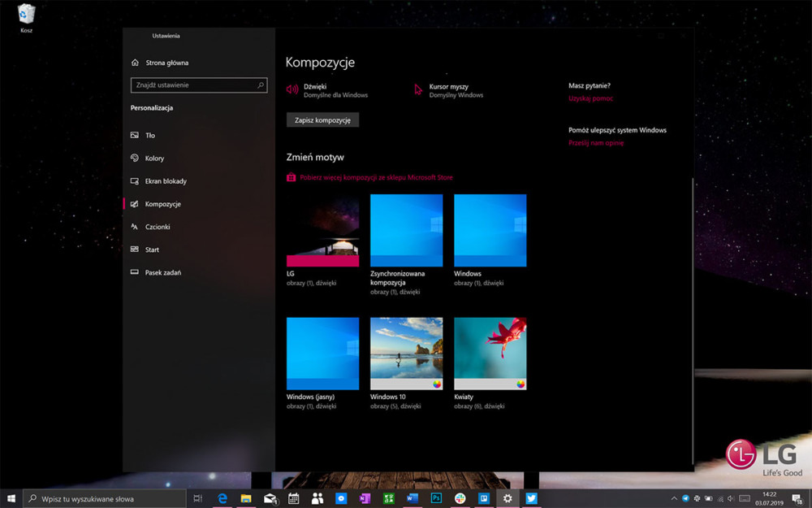Click the Microsoft Store bag icon
The width and height of the screenshot is (812, 508).
tap(291, 177)
